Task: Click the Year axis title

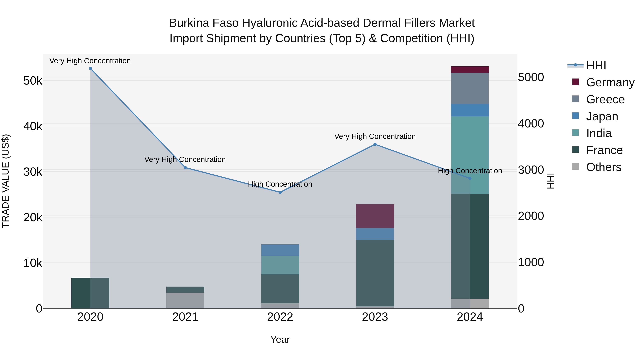Action: (280, 339)
